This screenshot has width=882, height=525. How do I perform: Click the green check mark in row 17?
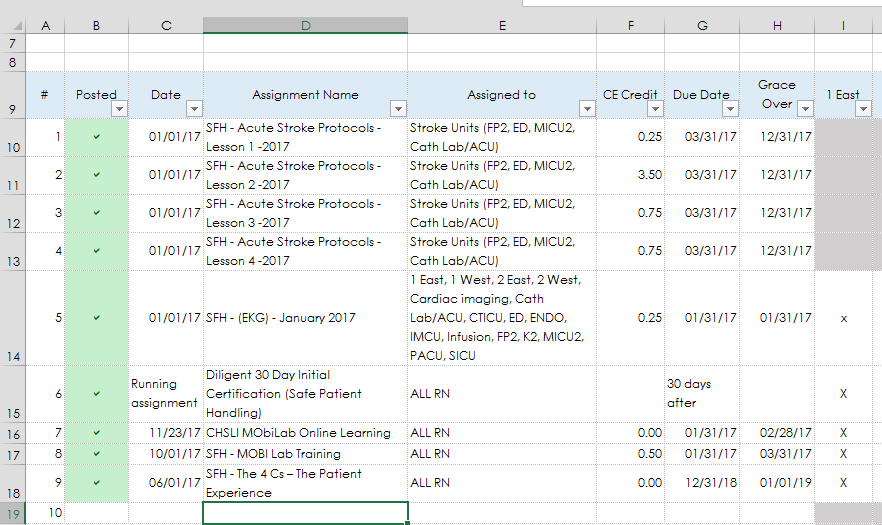coord(97,454)
